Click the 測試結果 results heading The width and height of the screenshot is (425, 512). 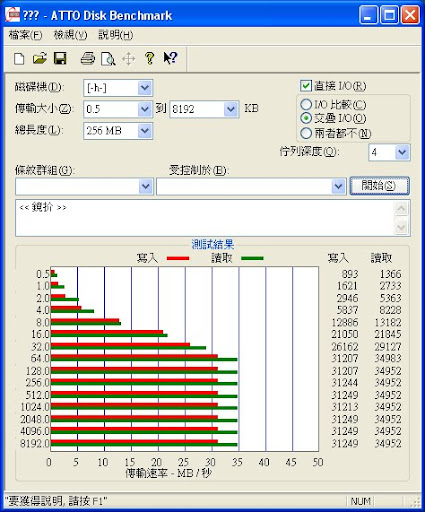pos(213,245)
